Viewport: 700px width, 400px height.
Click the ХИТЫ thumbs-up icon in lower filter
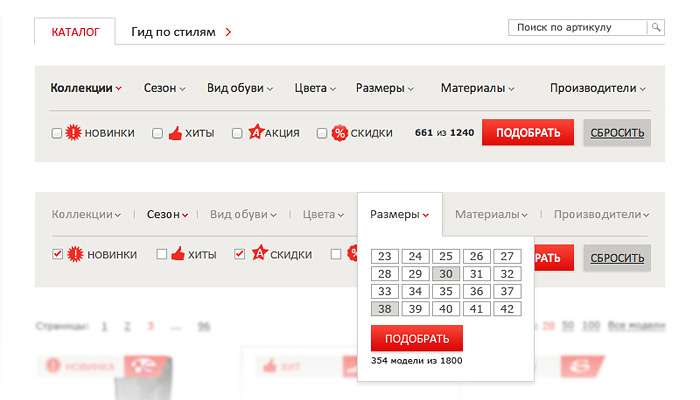pyautogui.click(x=178, y=254)
